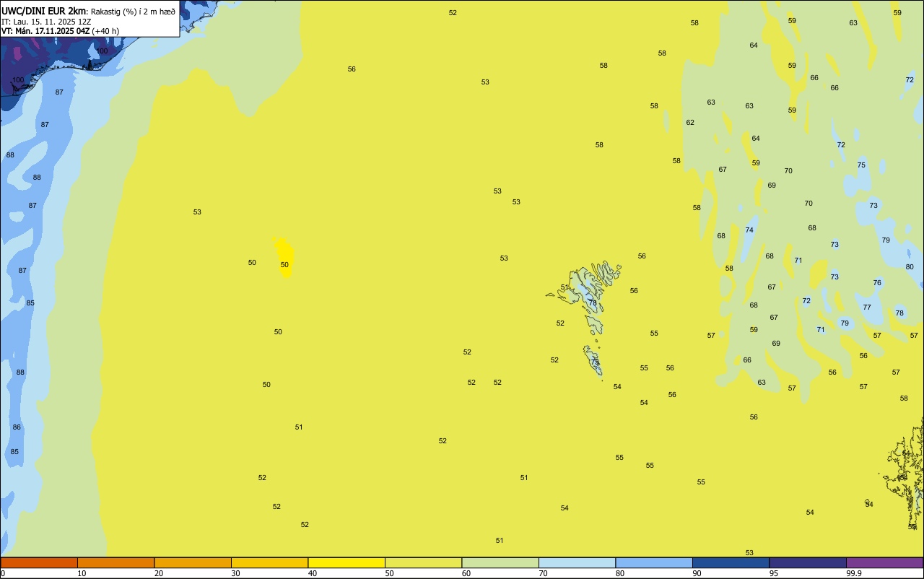Click the '95' legend tick label
Image resolution: width=924 pixels, height=579 pixels.
(774, 573)
